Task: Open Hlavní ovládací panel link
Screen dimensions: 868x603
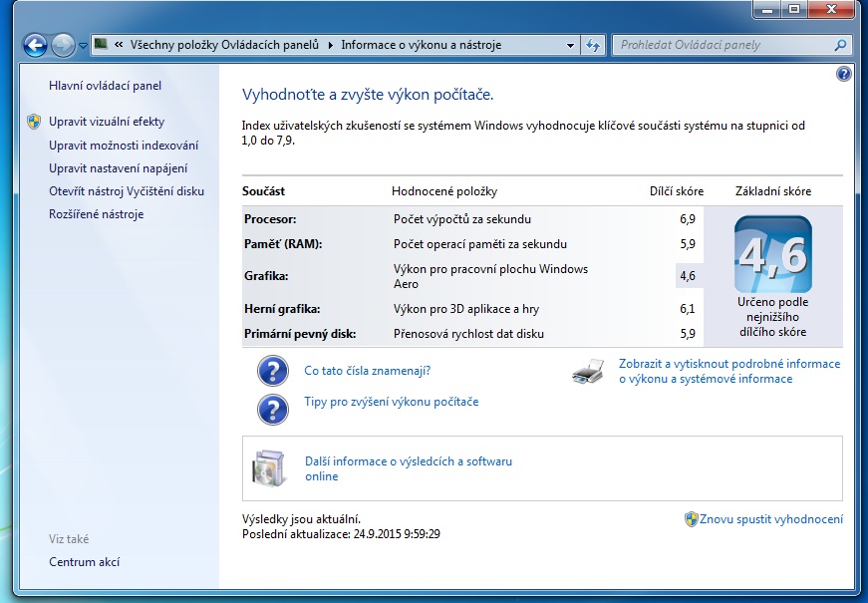Action: pyautogui.click(x=106, y=86)
